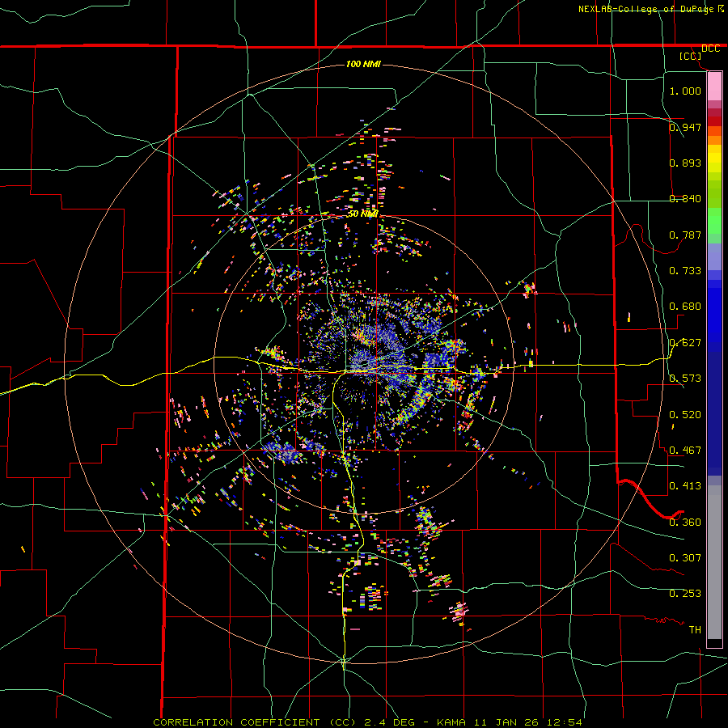Click the 0.413 legend value
Image resolution: width=728 pixels, height=728 pixels.
[x=685, y=486]
